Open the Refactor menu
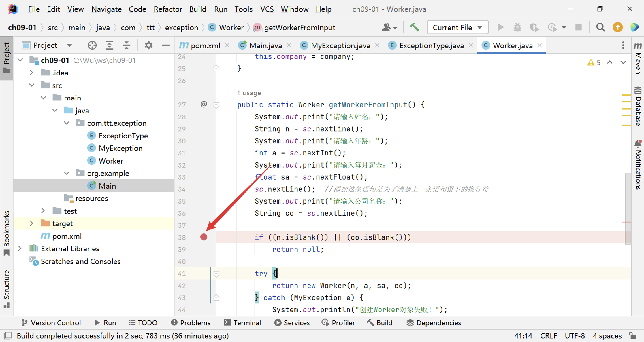 click(x=167, y=9)
